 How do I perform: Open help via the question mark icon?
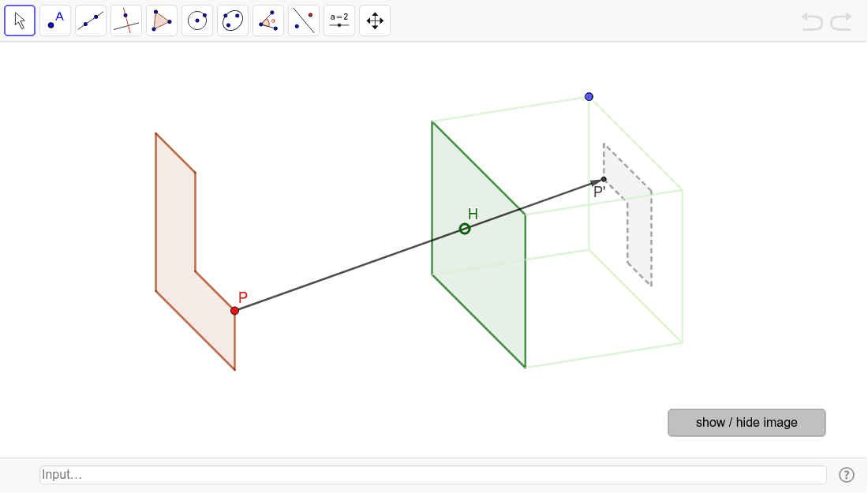[847, 474]
